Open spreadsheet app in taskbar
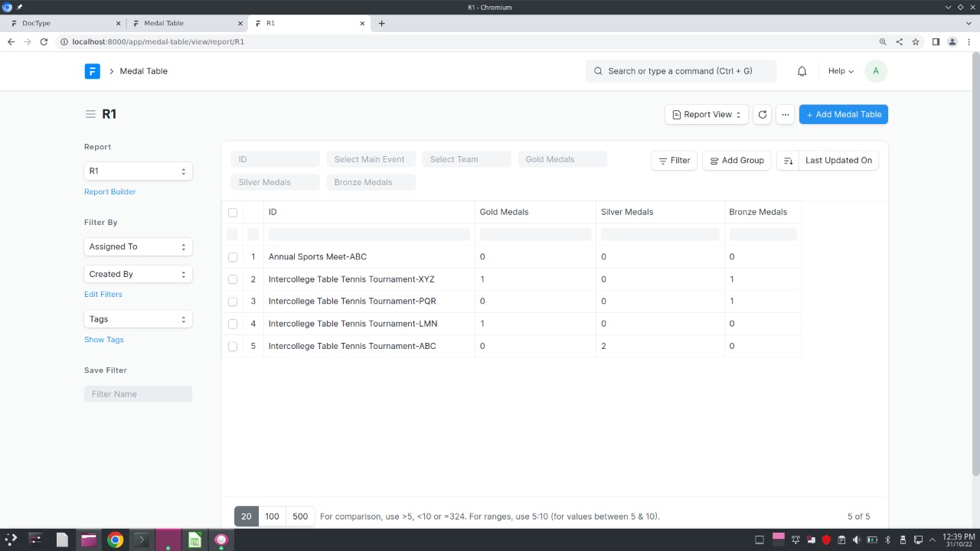Screen dimensions: 980x551 tap(194, 540)
